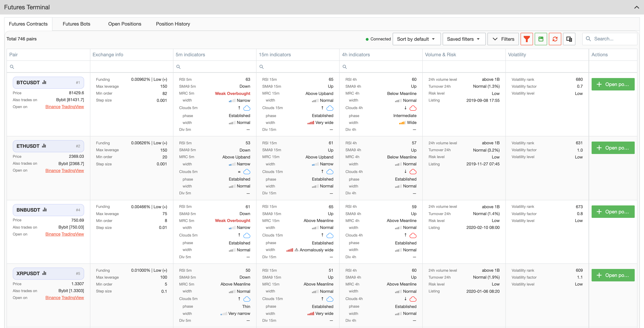644x328 pixels.
Task: Click the Search input field
Action: coord(610,39)
